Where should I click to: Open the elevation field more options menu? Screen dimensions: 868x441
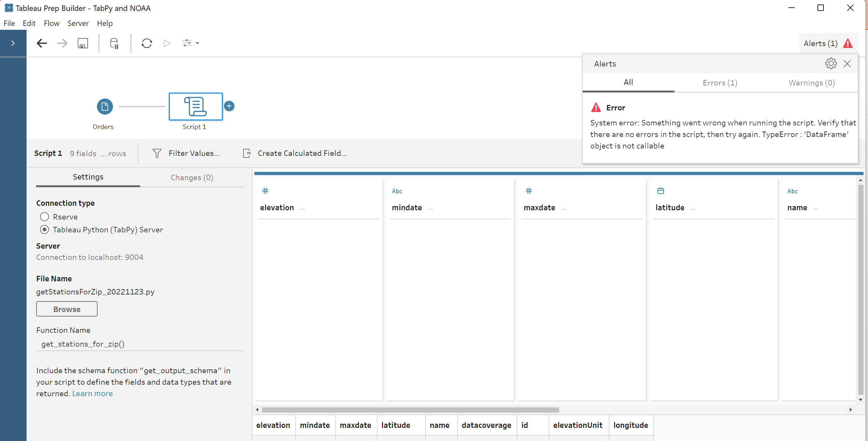pyautogui.click(x=302, y=208)
